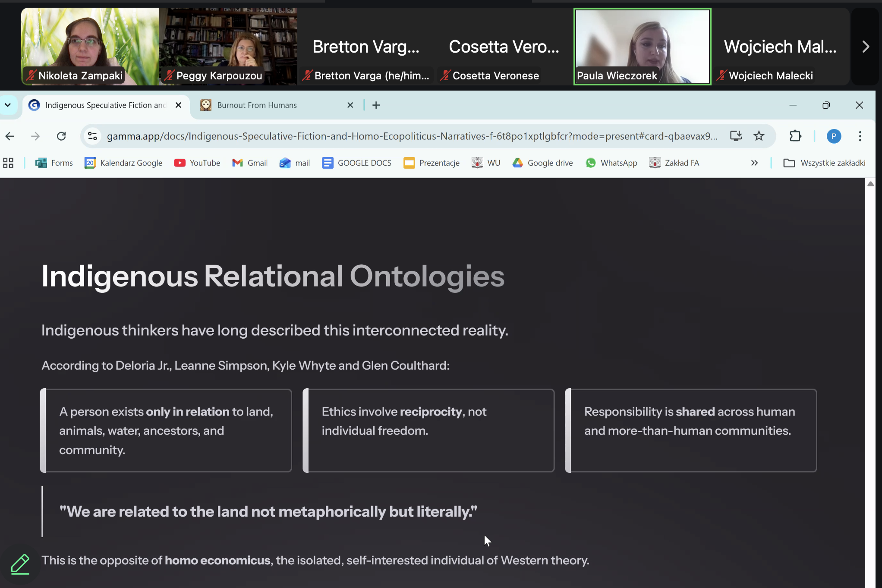
Task: Click the scrollbar up arrow
Action: coord(870,184)
